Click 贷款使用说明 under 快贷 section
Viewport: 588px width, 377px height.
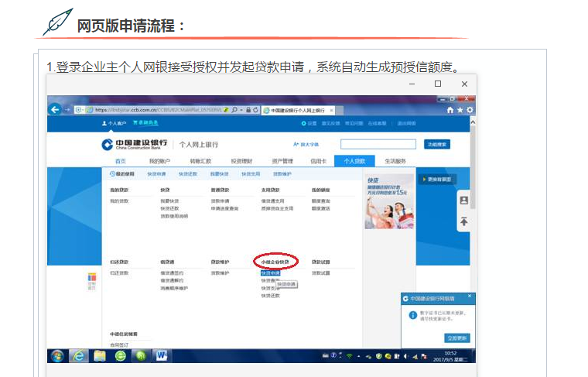174,216
